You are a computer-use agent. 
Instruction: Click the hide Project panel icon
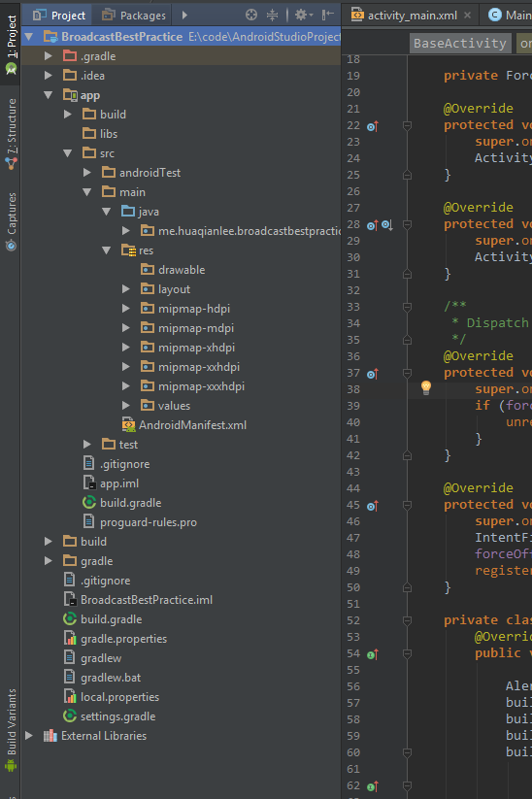pyautogui.click(x=328, y=16)
